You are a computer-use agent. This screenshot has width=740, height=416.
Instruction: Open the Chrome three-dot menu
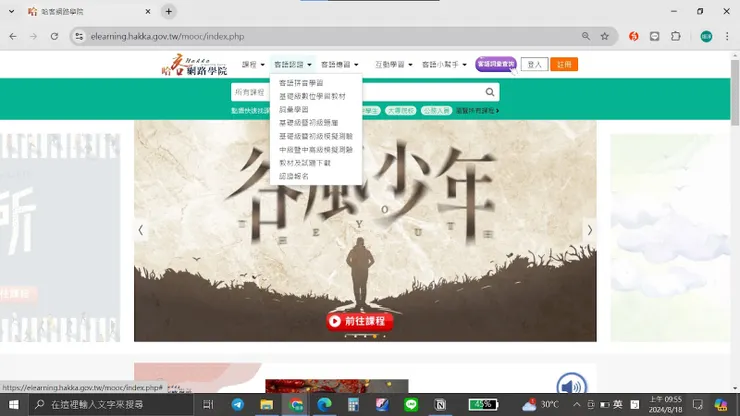pos(727,36)
